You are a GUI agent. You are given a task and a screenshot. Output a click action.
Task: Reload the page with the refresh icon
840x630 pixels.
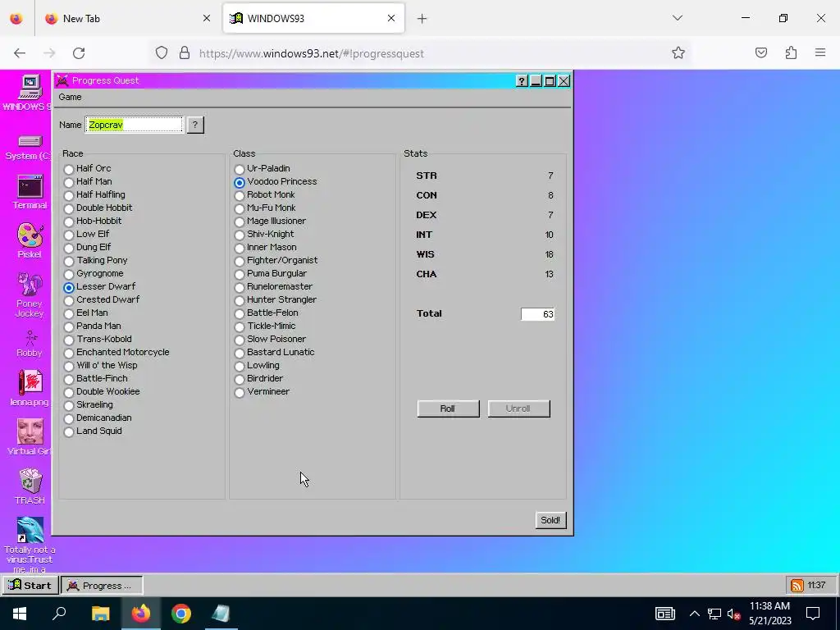[79, 53]
